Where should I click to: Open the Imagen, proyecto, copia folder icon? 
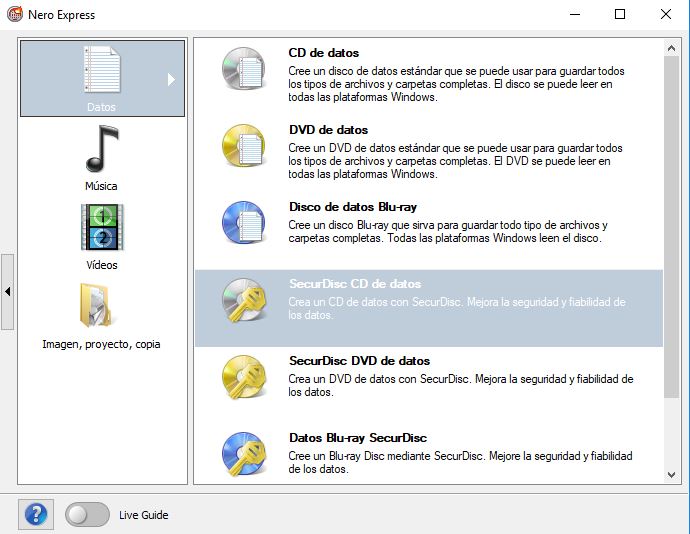(101, 307)
